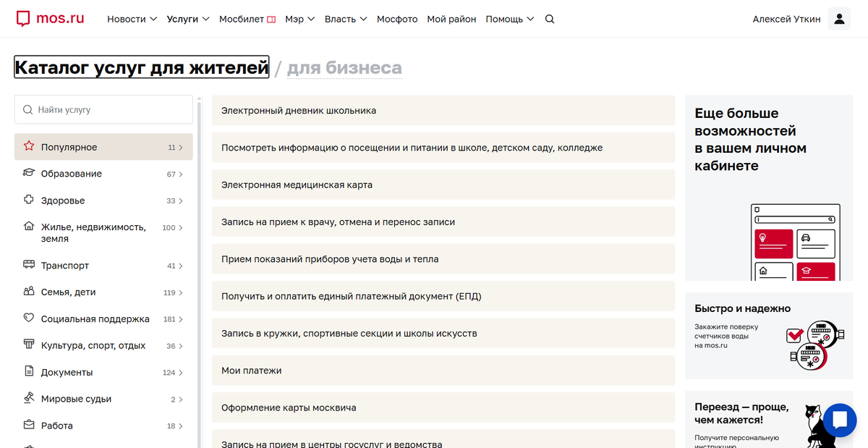The image size is (868, 448).
Task: Expand the Транспорт chevron showing 41
Action: click(x=181, y=266)
